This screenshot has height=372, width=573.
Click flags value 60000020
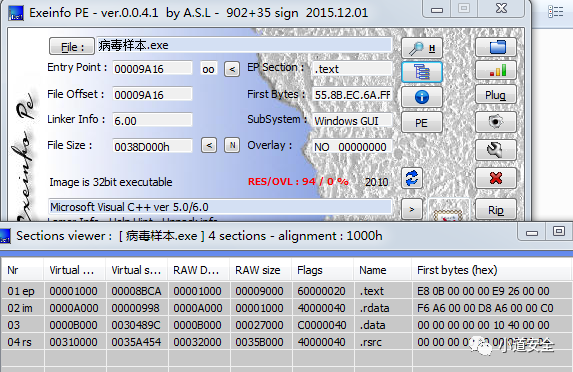tap(321, 291)
